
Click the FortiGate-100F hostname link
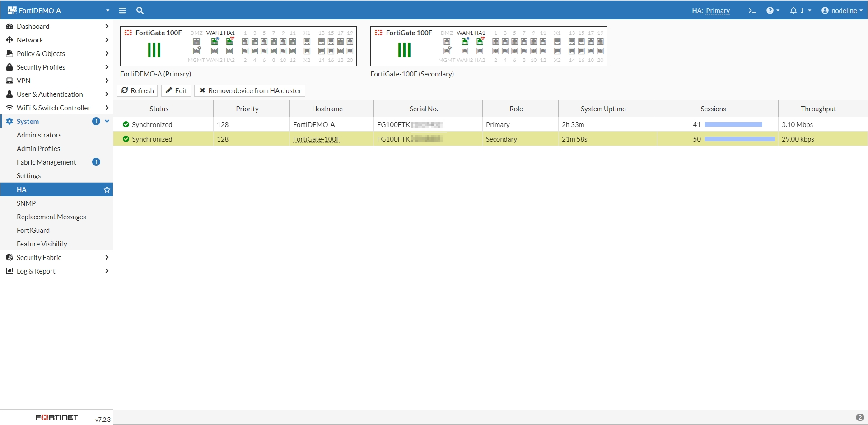(316, 139)
